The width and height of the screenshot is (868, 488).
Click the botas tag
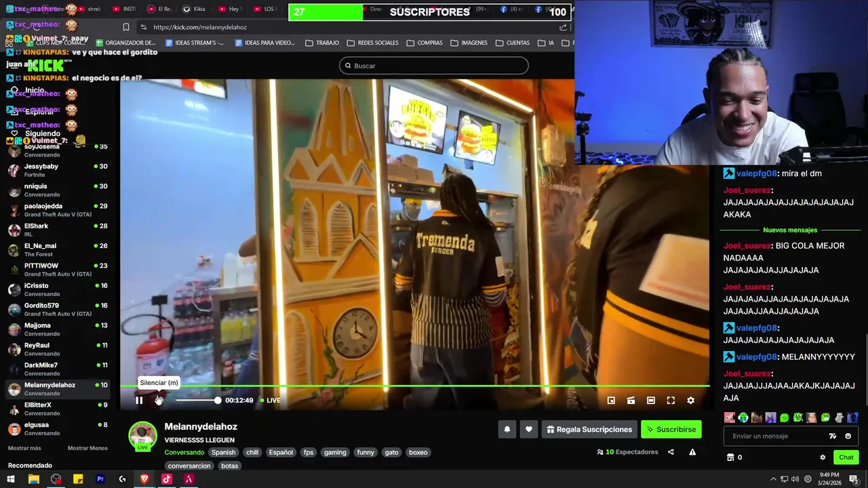click(x=230, y=466)
